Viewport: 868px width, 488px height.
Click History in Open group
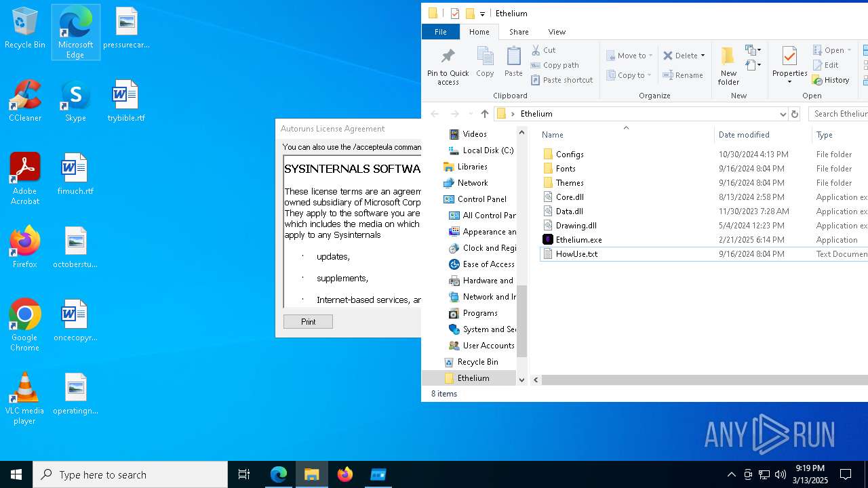pyautogui.click(x=831, y=80)
